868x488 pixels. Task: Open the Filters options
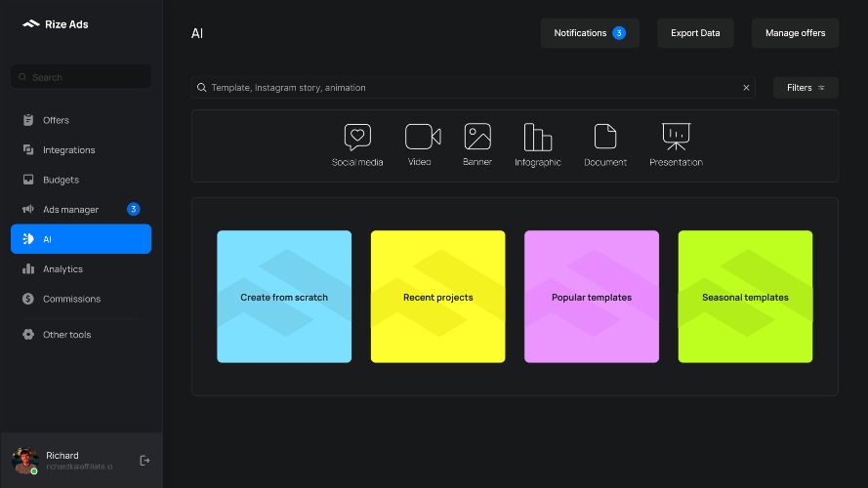(806, 88)
